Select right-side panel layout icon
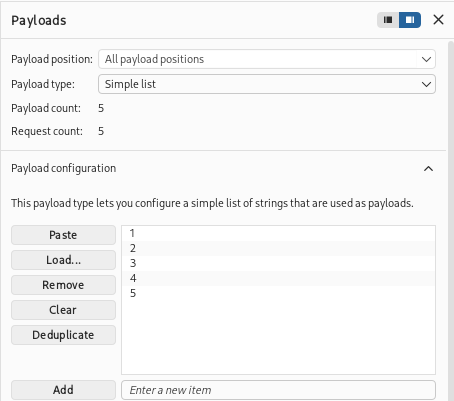 (x=410, y=20)
